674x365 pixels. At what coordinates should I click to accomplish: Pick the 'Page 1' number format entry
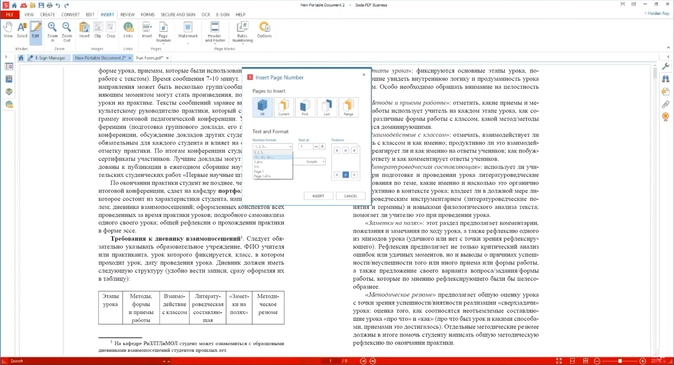(x=259, y=172)
